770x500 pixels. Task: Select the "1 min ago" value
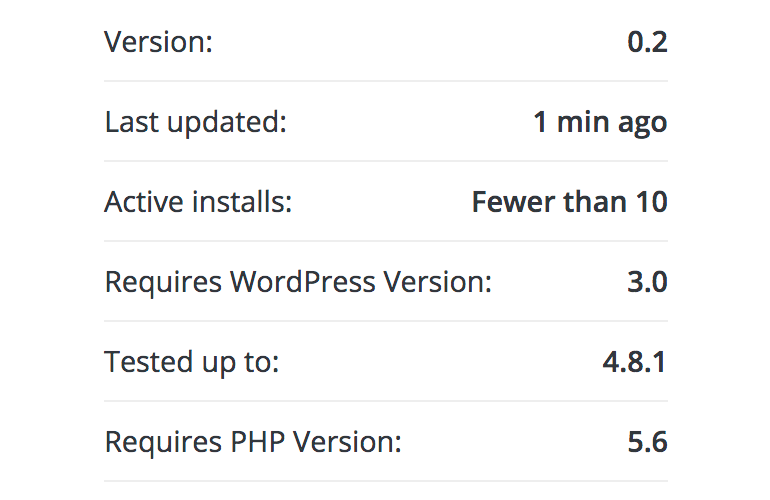coord(599,122)
